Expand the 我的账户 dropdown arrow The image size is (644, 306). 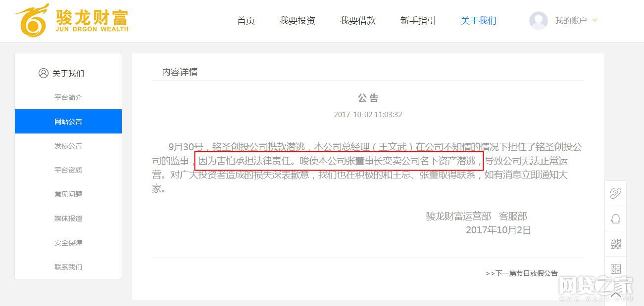pos(595,20)
